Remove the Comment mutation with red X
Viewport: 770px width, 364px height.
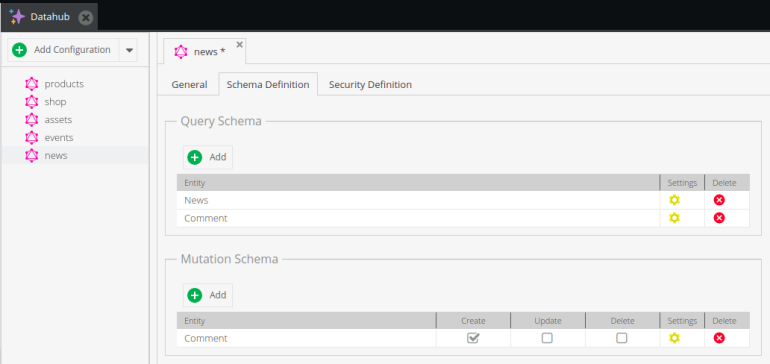click(x=719, y=338)
